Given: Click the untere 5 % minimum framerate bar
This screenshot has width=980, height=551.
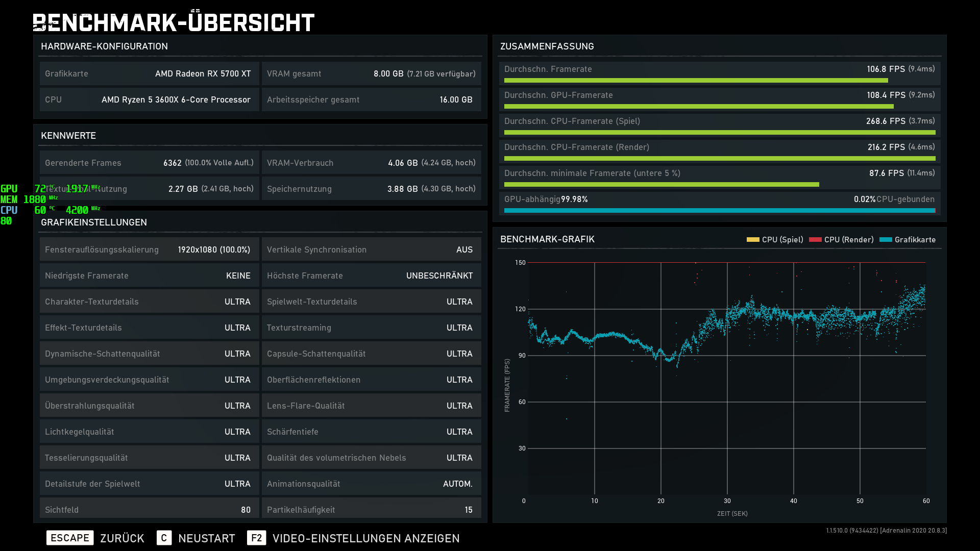Looking at the screenshot, I should pyautogui.click(x=661, y=184).
